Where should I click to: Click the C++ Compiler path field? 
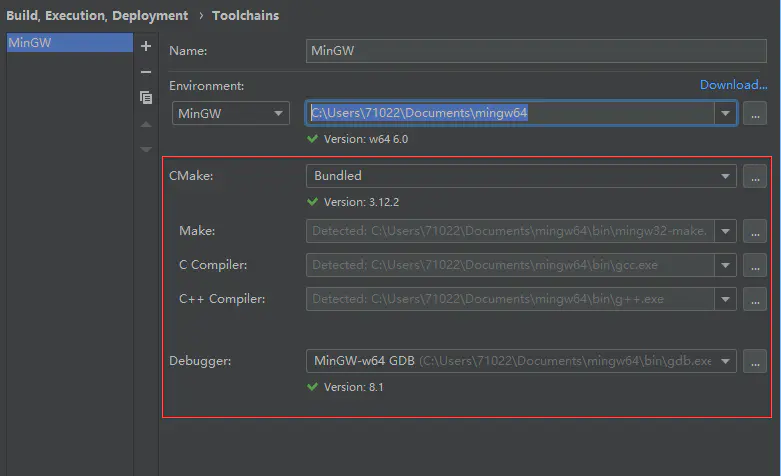point(510,299)
